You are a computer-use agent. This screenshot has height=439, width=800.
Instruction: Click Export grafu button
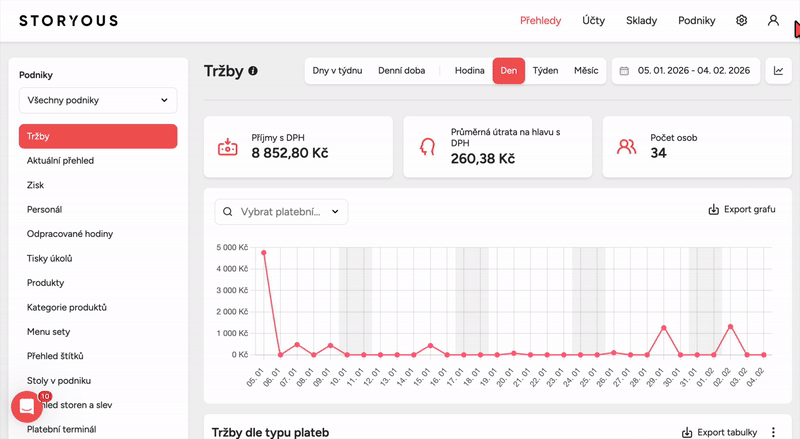click(742, 210)
